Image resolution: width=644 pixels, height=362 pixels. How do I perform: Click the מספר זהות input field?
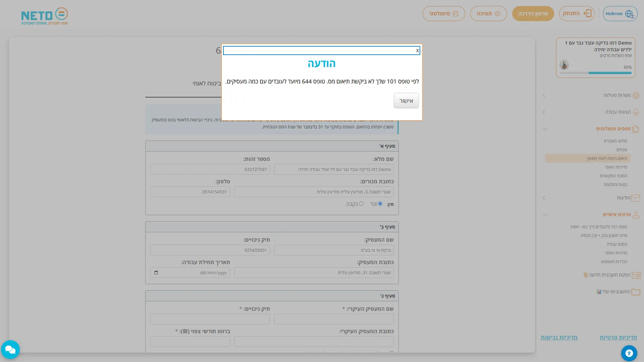click(210, 169)
